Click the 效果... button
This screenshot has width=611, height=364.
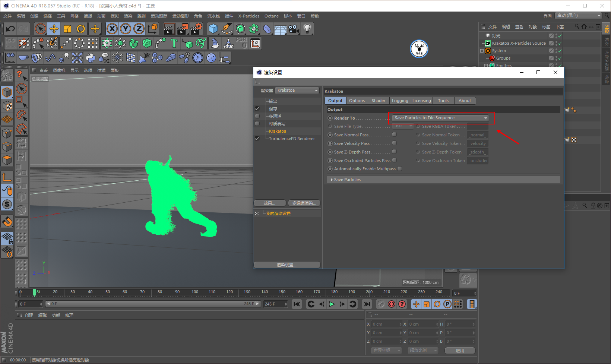pyautogui.click(x=270, y=203)
